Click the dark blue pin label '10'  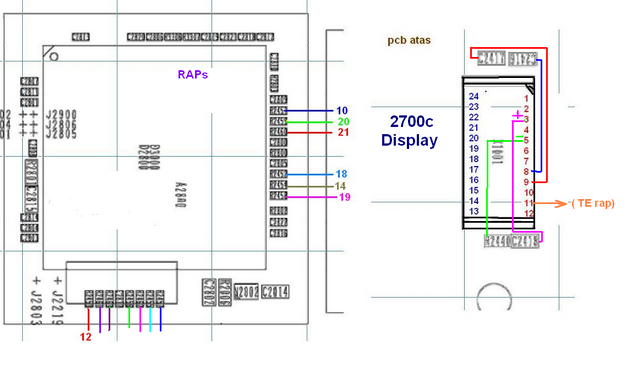click(342, 111)
